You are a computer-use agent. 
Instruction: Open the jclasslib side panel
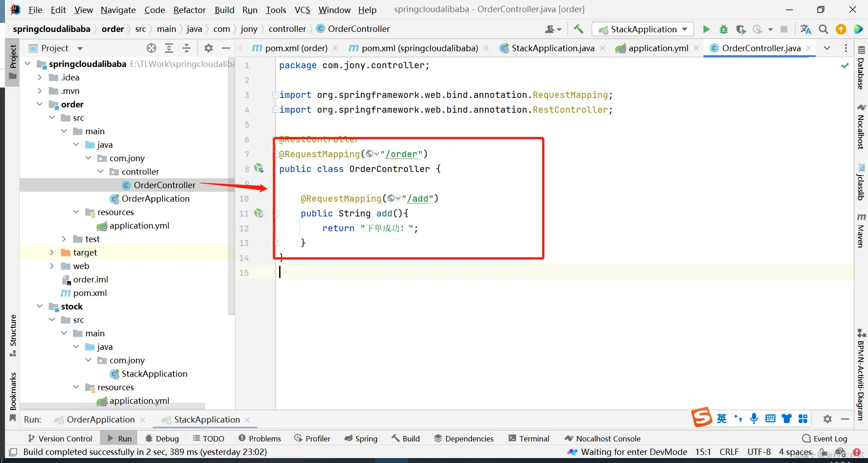861,182
